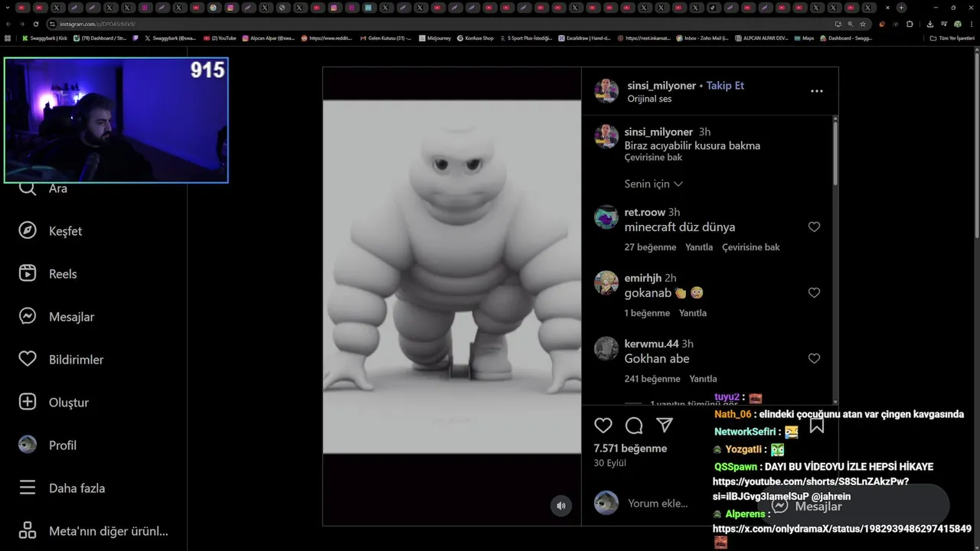This screenshot has height=551, width=980.
Task: Open Bildirimler notifications heart
Action: click(61, 360)
